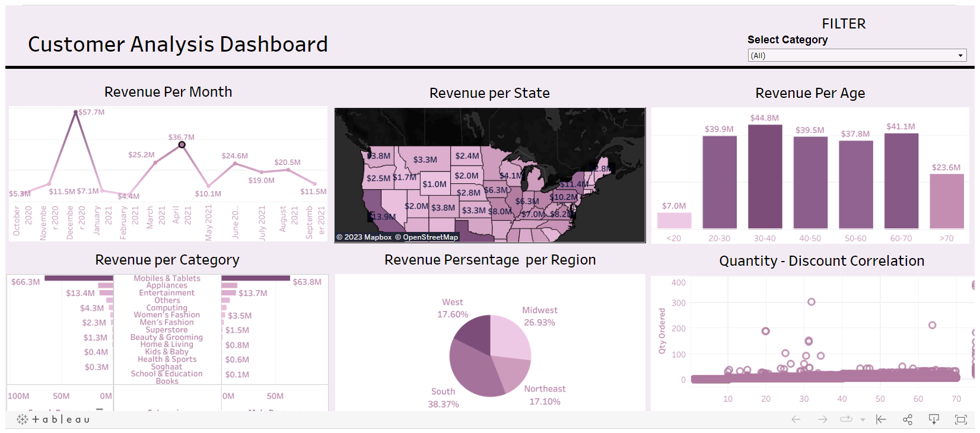The width and height of the screenshot is (980, 433).
Task: Select the West pie slice
Action: click(474, 333)
